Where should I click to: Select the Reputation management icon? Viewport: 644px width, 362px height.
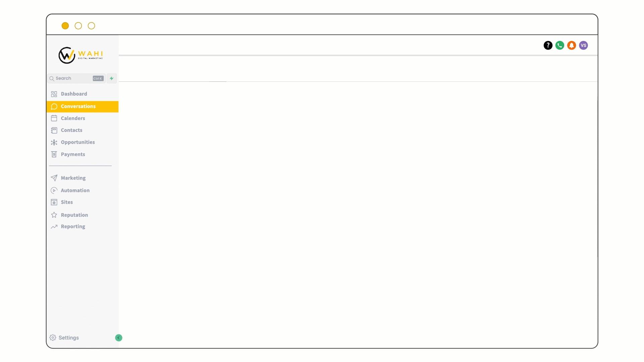(54, 215)
